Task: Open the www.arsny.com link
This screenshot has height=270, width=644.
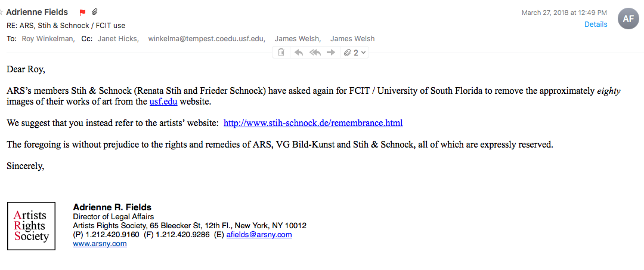Action: [100, 244]
